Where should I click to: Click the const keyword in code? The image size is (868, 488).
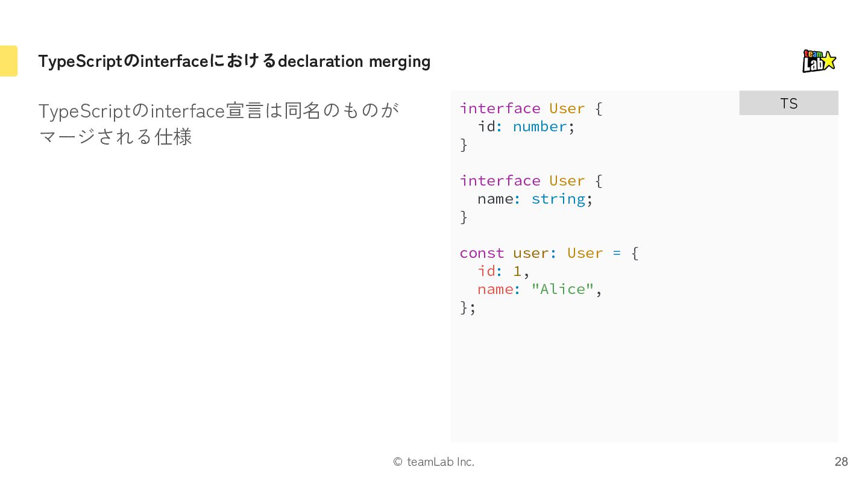pyautogui.click(x=482, y=253)
